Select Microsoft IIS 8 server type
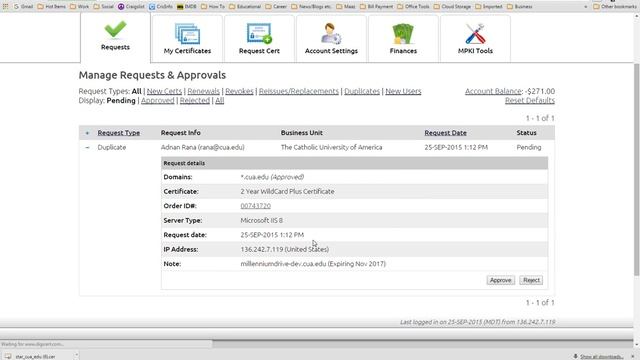 point(262,220)
